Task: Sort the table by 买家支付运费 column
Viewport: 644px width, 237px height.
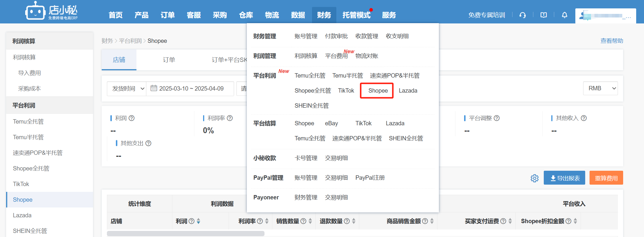Action: point(510,221)
